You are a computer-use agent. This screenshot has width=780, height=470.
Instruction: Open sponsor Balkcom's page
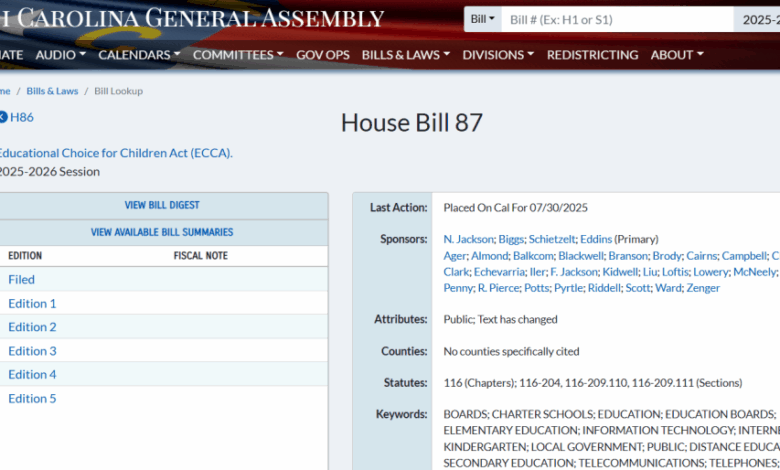pyautogui.click(x=533, y=256)
